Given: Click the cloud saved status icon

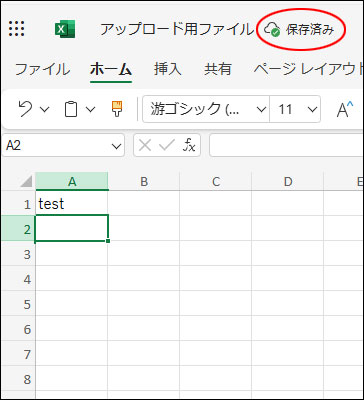Looking at the screenshot, I should coord(272,30).
